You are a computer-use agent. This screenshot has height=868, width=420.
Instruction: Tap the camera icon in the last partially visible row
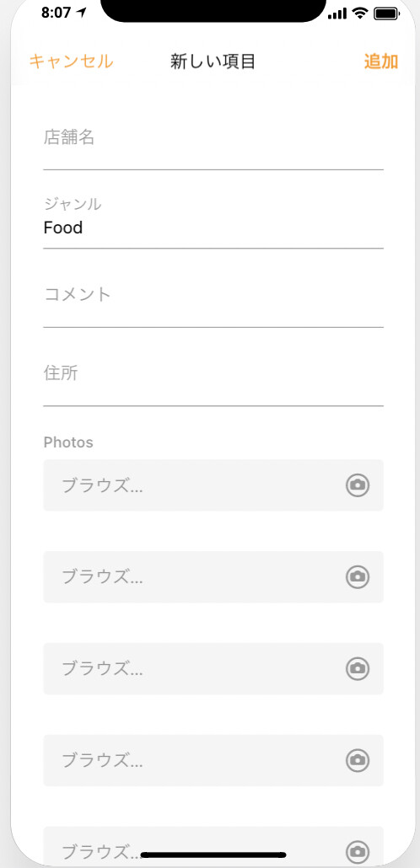(x=358, y=851)
